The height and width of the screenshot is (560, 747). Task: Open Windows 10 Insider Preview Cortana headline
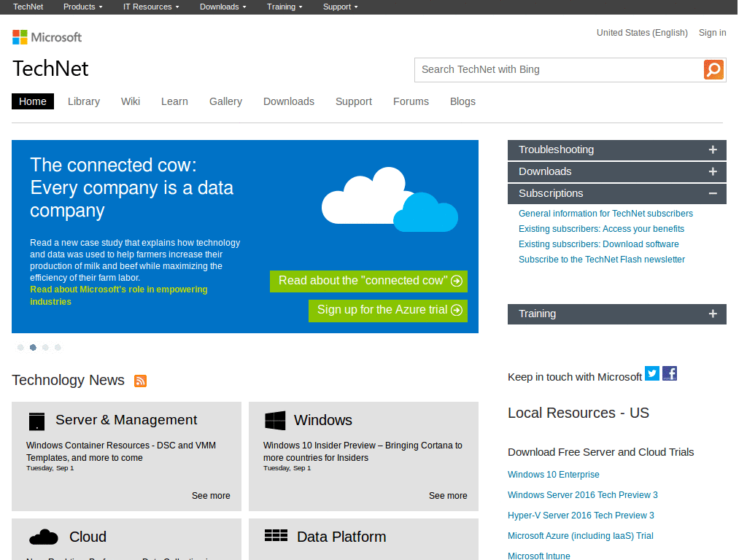pos(363,451)
